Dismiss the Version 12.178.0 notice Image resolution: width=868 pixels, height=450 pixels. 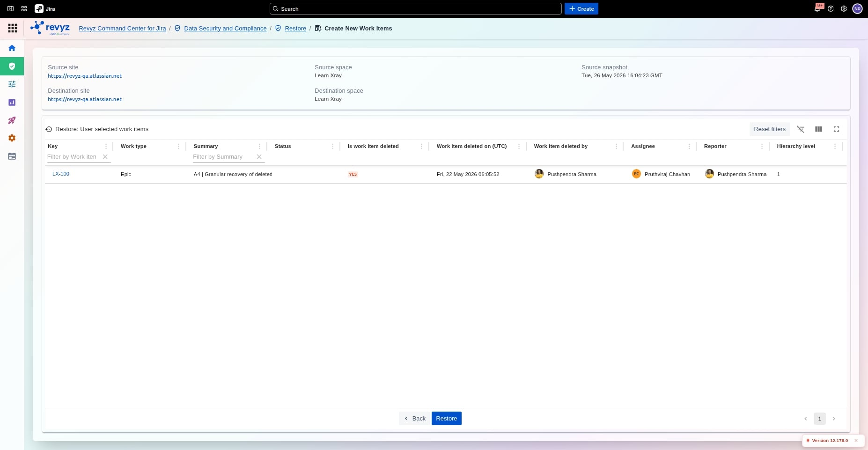[856, 441]
